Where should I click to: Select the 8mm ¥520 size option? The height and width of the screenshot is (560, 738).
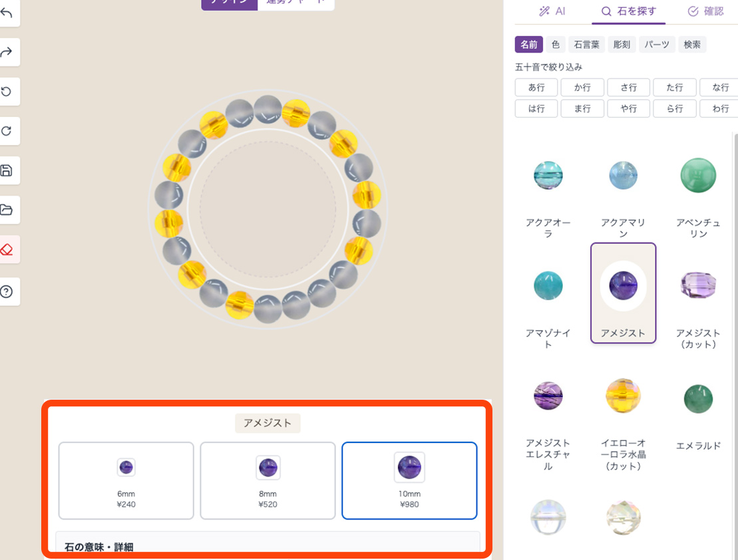pos(268,480)
